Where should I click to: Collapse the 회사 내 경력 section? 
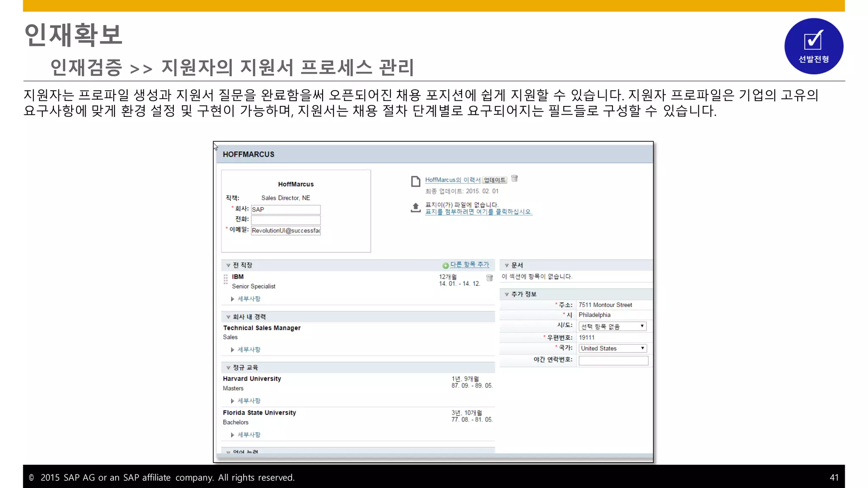(x=228, y=317)
